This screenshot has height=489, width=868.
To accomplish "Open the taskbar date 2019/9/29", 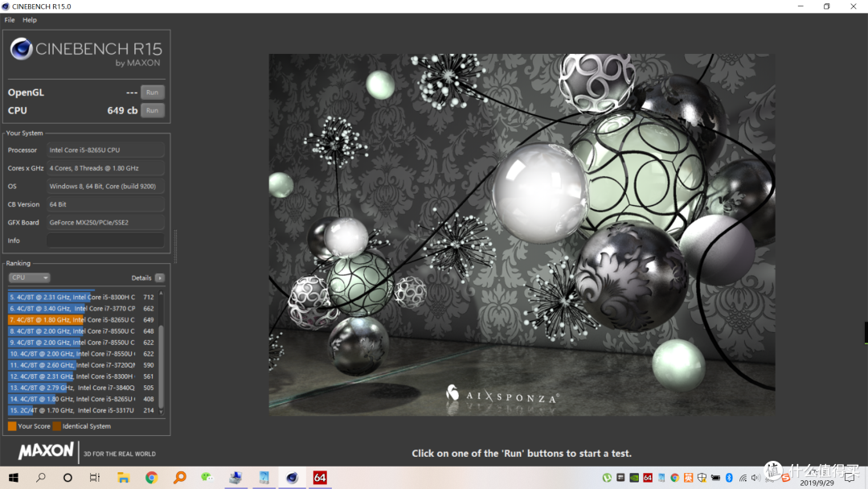I will point(817,483).
